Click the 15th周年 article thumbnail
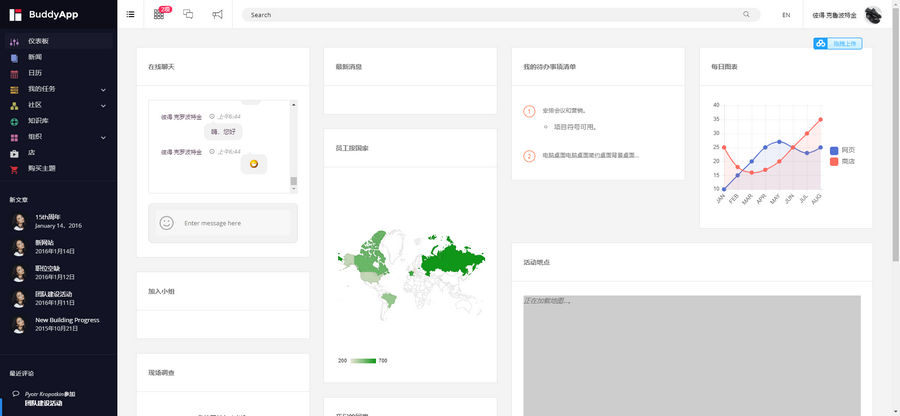Viewport: 900px width, 416px height. coord(19,221)
